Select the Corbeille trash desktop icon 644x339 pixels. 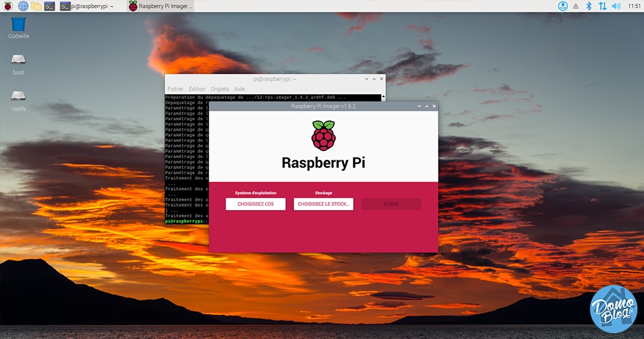tap(18, 28)
